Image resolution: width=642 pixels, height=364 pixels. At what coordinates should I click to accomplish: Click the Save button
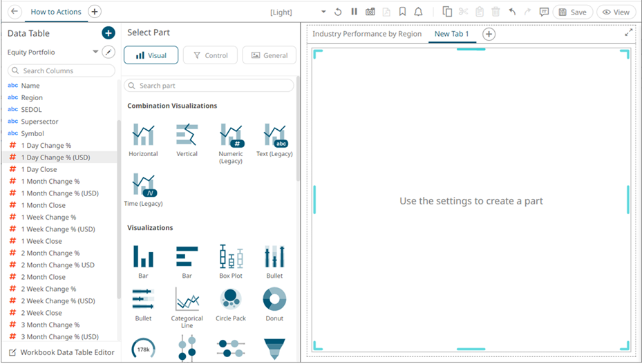click(x=572, y=12)
